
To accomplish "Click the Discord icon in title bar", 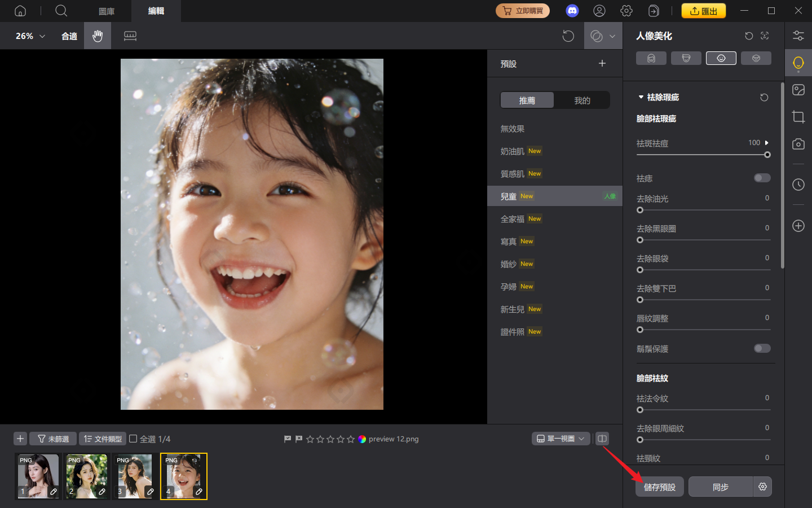I will tap(572, 11).
